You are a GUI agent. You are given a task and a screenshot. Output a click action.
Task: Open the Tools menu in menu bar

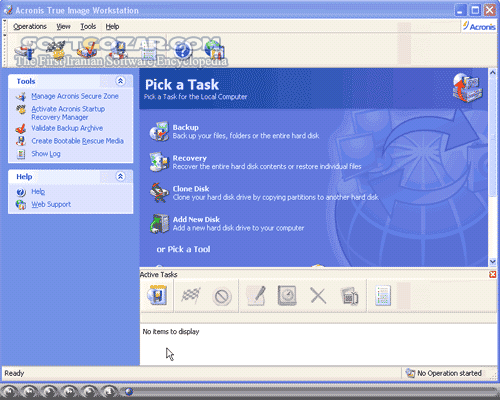pyautogui.click(x=88, y=27)
